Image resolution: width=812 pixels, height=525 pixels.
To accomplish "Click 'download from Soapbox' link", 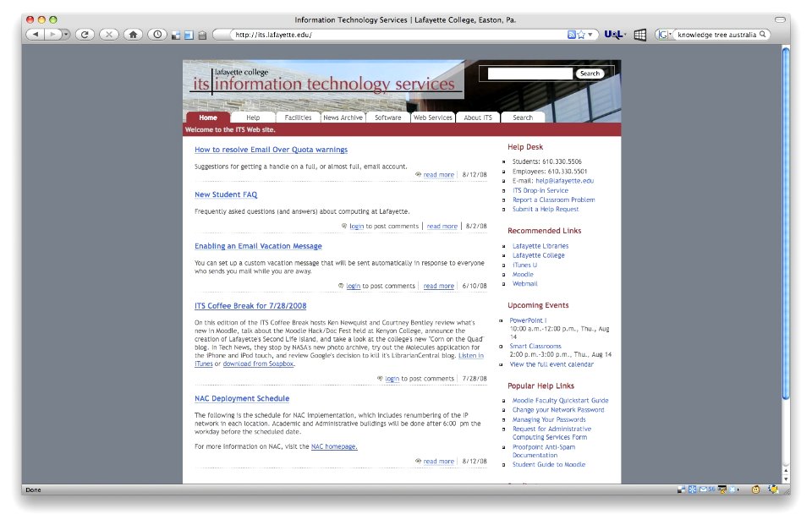I will coord(259,364).
